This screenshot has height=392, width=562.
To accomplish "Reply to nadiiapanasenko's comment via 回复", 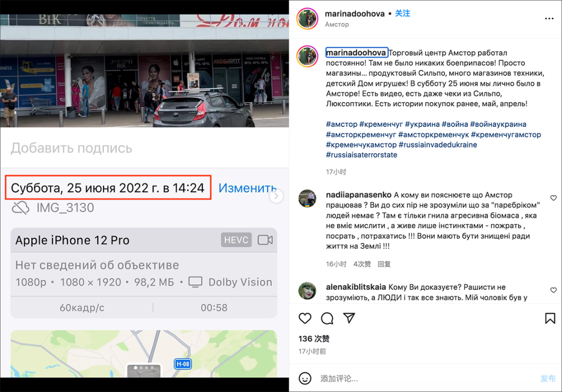I will pos(384,264).
